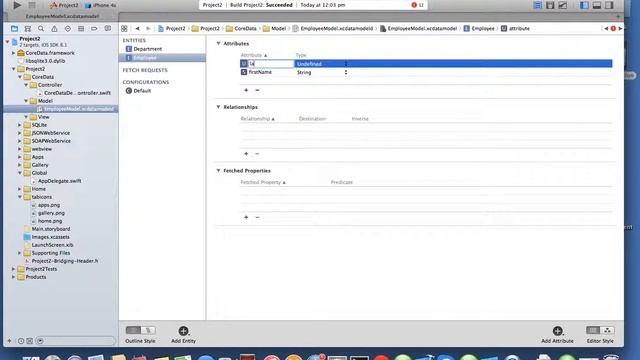
Task: Click Model folder in the jump bar
Action: pos(274,29)
